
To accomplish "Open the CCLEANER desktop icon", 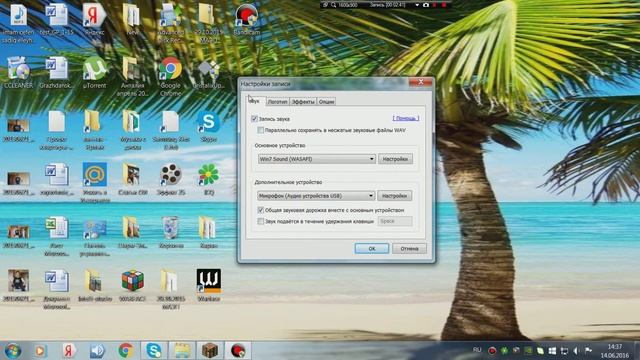I will click(18, 73).
